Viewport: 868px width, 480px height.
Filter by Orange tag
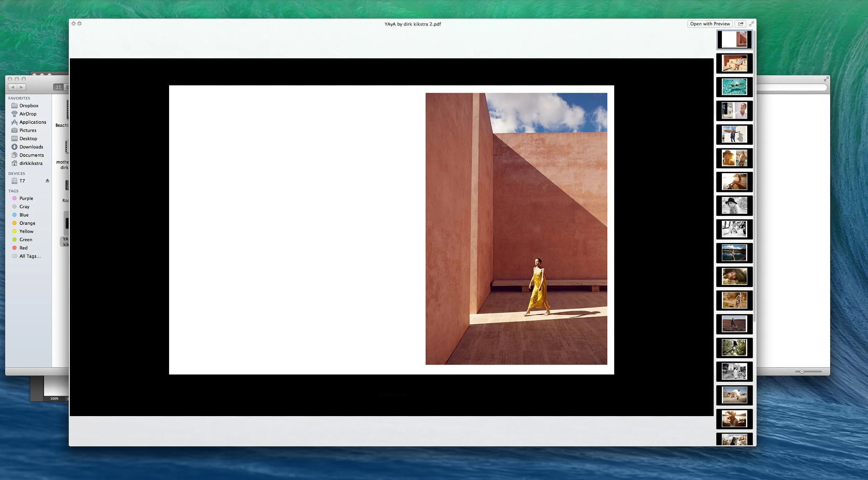point(27,223)
